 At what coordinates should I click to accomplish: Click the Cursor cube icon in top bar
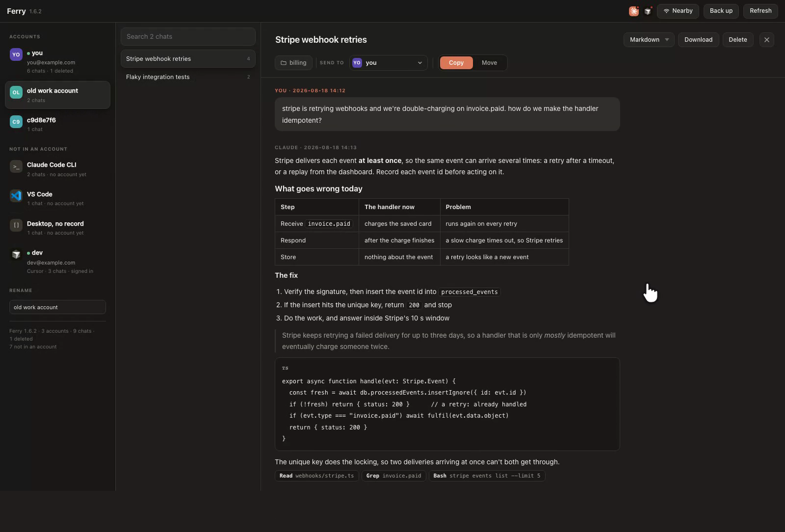coord(648,11)
